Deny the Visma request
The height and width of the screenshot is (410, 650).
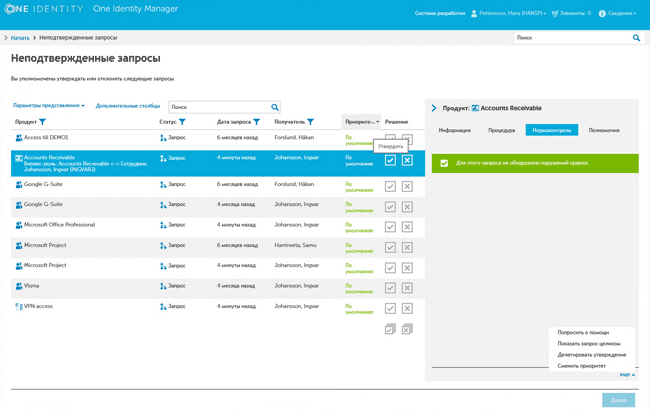[x=407, y=288]
